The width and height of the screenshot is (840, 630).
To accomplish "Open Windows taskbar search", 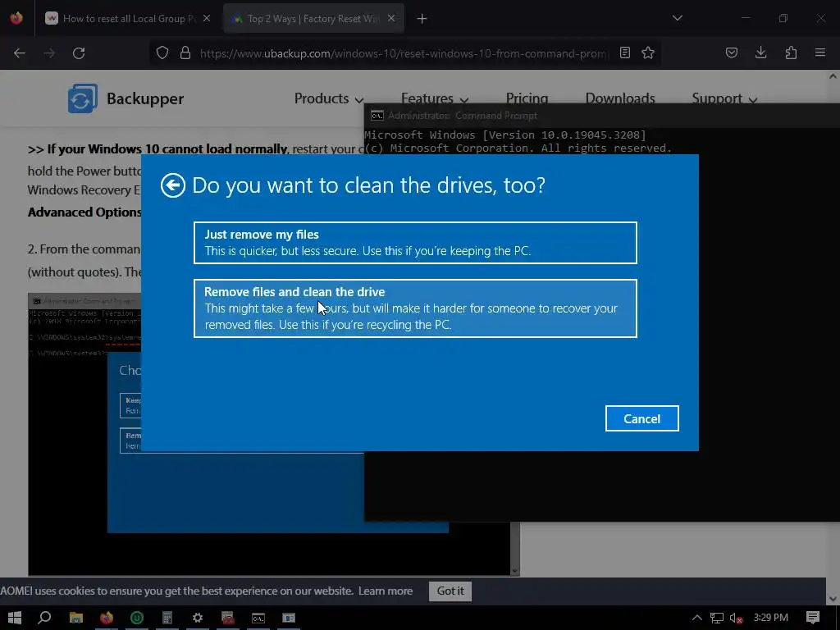I will click(x=44, y=618).
